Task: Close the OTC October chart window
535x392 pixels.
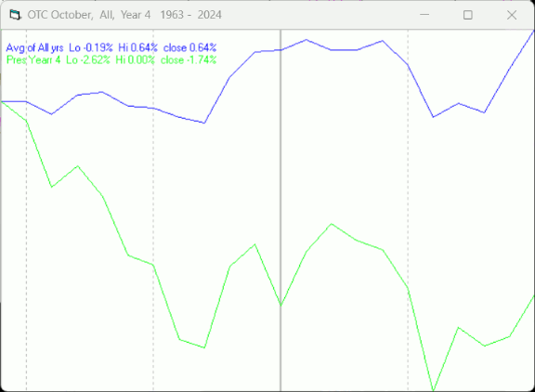Action: pos(512,15)
